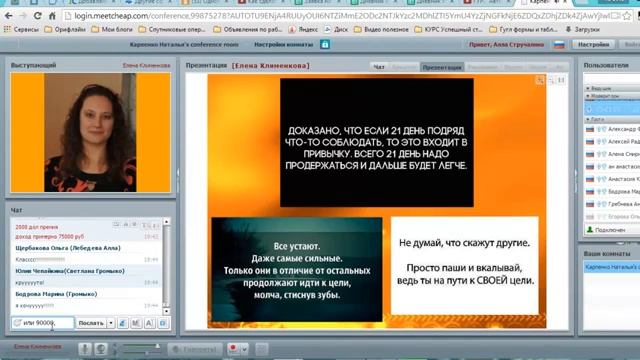The image size is (640, 360).
Task: Open the Сервисы apps shortcut
Action: tap(21, 29)
